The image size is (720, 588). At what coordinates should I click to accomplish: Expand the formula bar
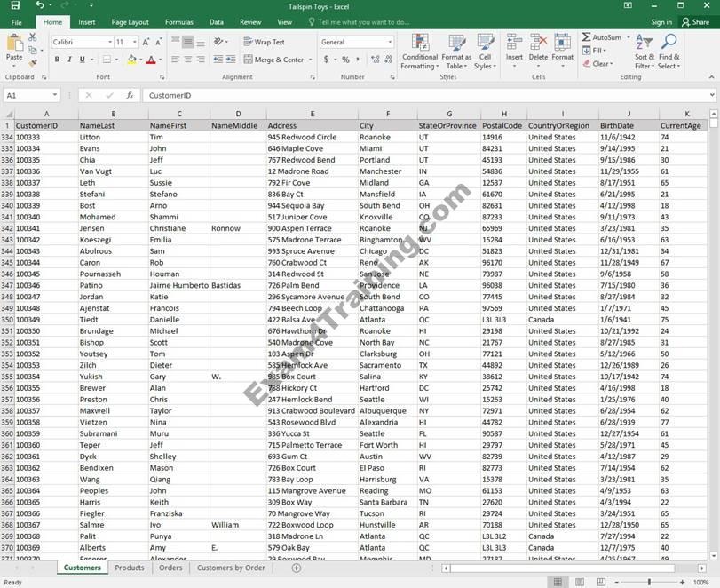712,95
